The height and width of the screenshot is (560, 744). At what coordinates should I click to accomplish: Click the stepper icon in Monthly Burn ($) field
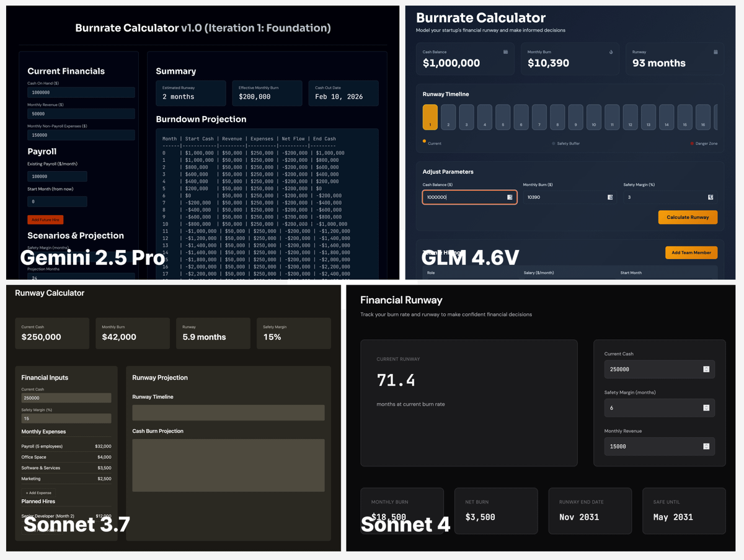point(610,197)
